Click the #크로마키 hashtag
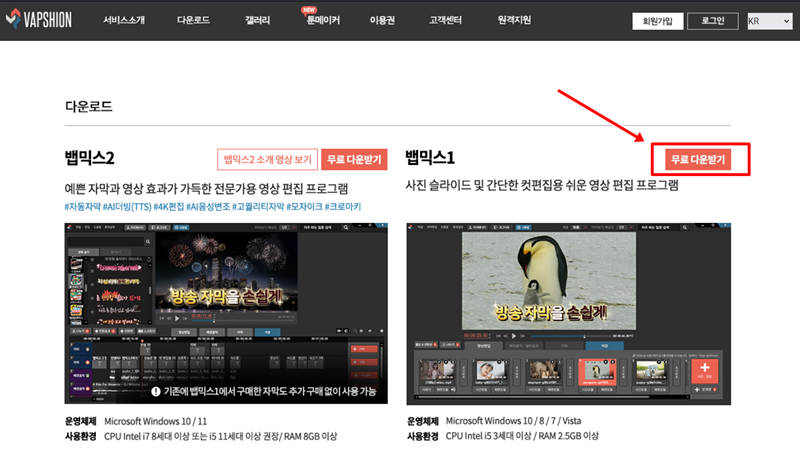This screenshot has height=451, width=800. pos(343,207)
